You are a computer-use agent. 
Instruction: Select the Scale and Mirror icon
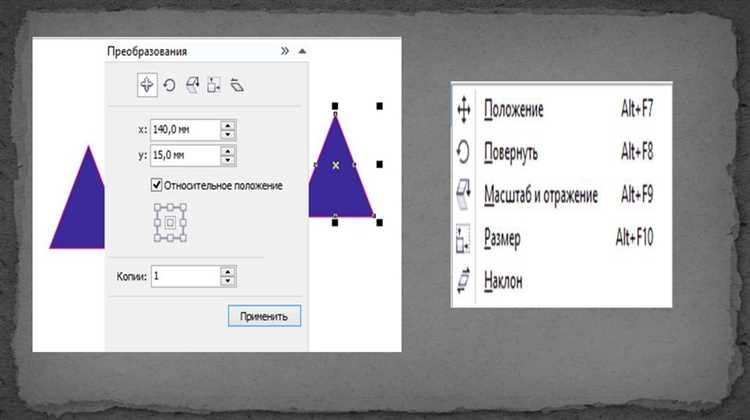(192, 86)
